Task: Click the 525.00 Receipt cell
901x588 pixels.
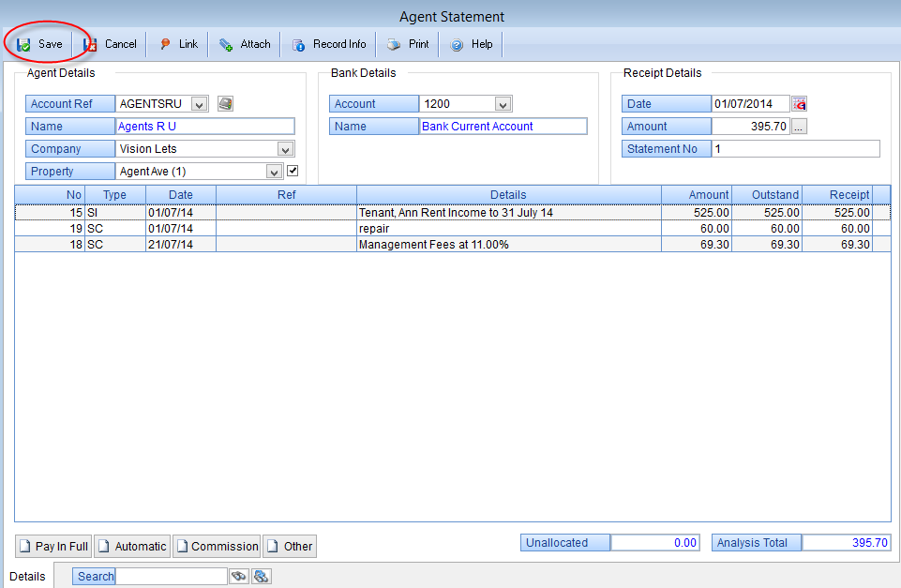Action: [837, 213]
